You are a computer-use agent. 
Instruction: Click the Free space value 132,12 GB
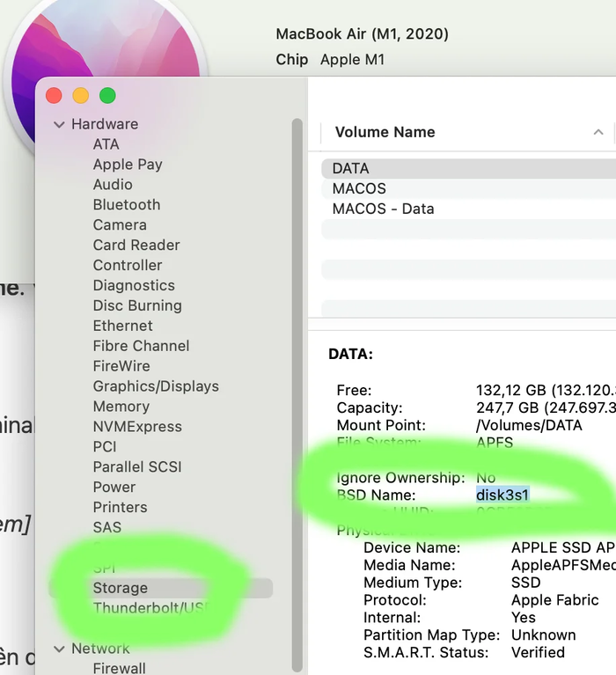546,391
